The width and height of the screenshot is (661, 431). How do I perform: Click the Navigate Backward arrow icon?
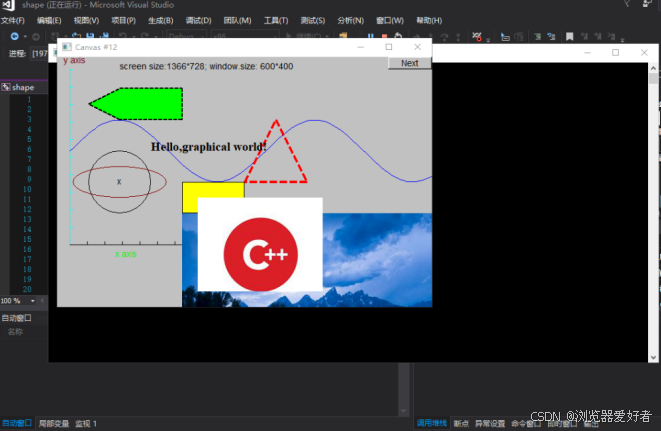pos(14,37)
